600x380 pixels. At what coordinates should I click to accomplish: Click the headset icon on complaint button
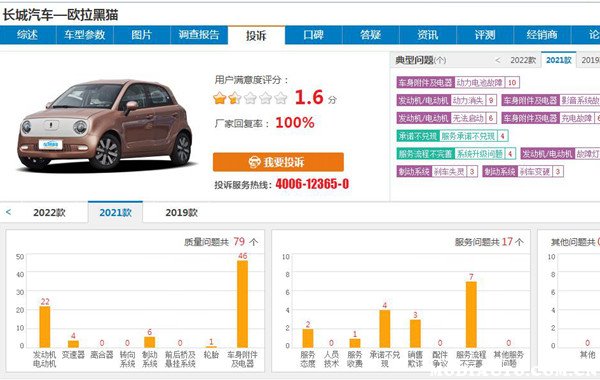coord(254,162)
